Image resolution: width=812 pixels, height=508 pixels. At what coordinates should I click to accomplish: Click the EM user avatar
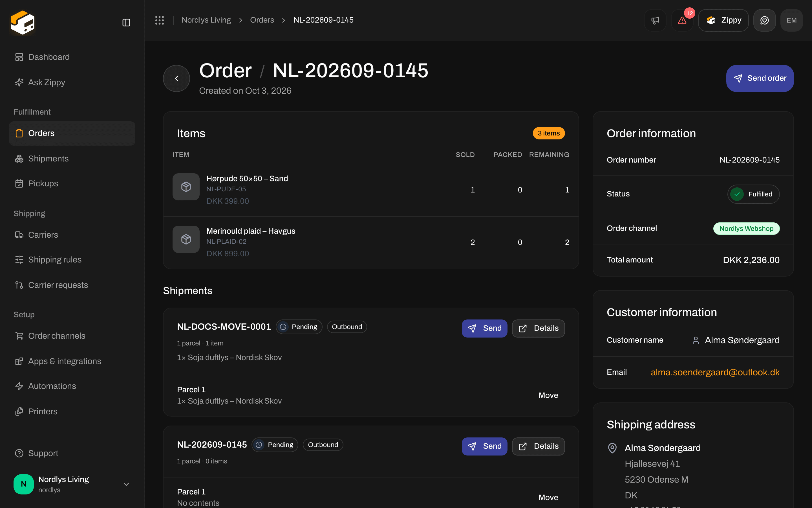[x=791, y=20]
